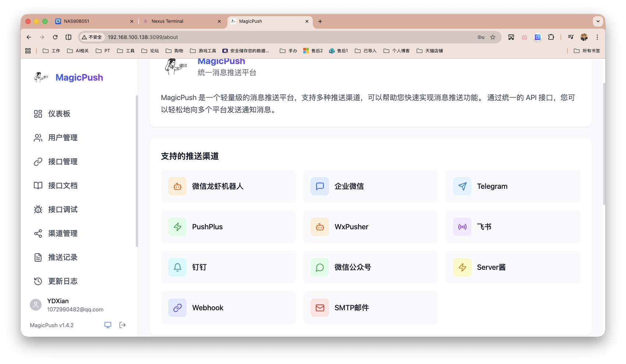Click the 更新日志 history clock icon
This screenshot has height=364, width=626.
(38, 281)
